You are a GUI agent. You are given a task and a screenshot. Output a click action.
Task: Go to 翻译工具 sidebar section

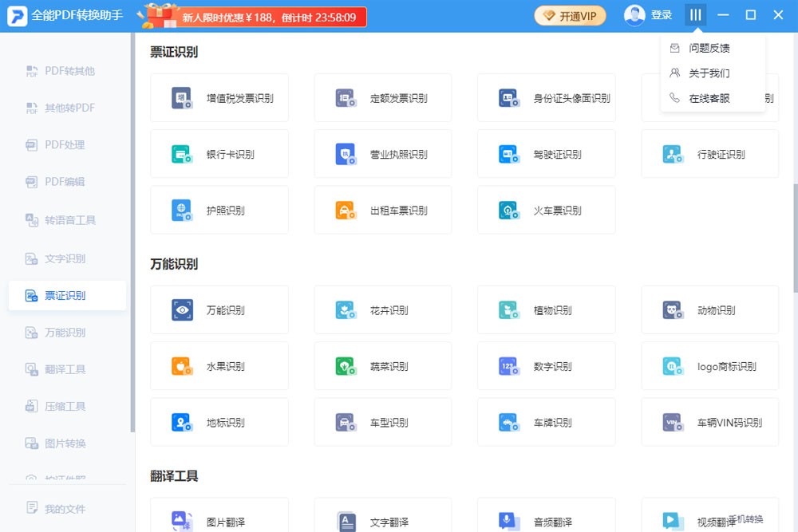65,369
